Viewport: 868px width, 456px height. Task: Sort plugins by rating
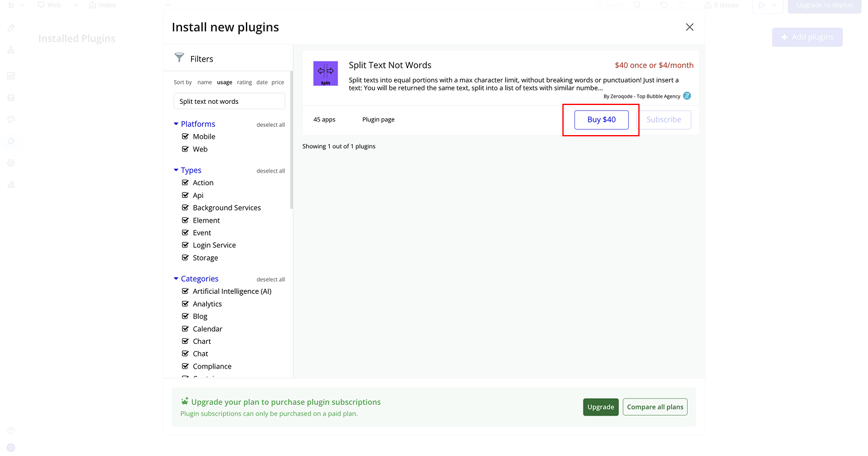click(244, 82)
